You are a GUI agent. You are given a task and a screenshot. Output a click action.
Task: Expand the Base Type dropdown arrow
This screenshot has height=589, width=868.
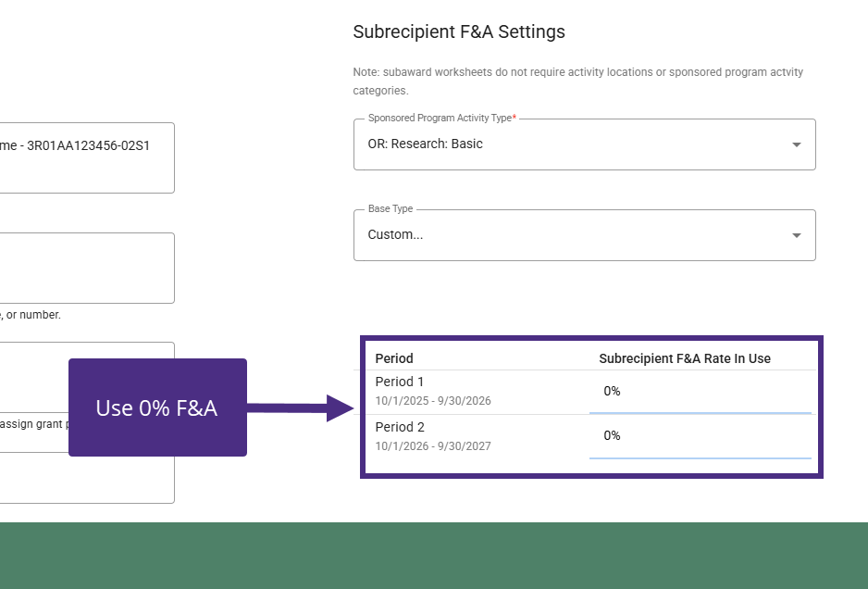[796, 236]
